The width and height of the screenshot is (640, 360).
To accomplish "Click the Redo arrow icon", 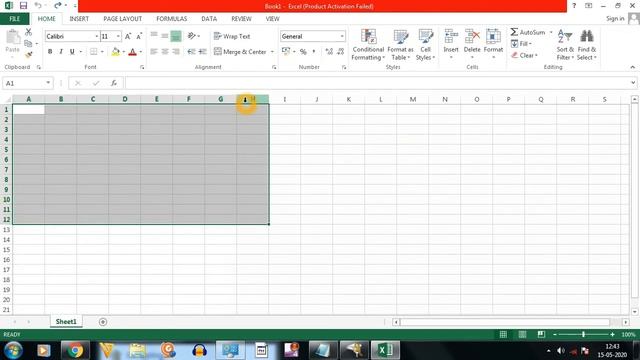I will click(58, 5).
